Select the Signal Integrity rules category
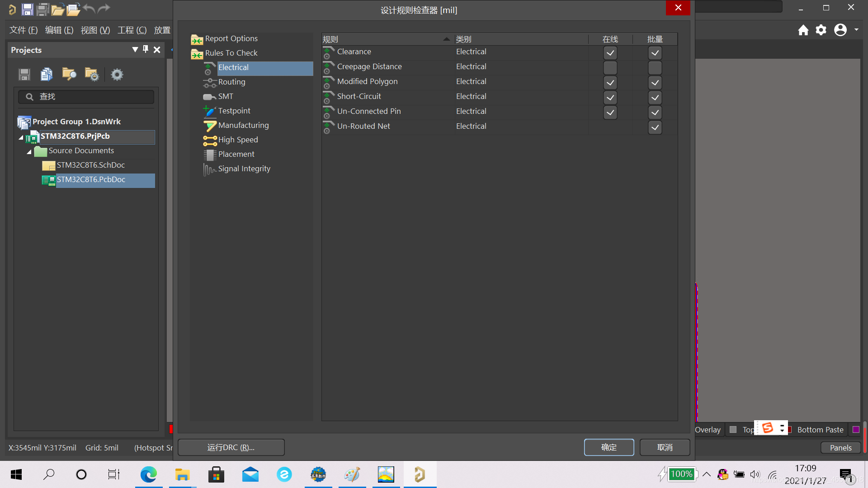 244,169
